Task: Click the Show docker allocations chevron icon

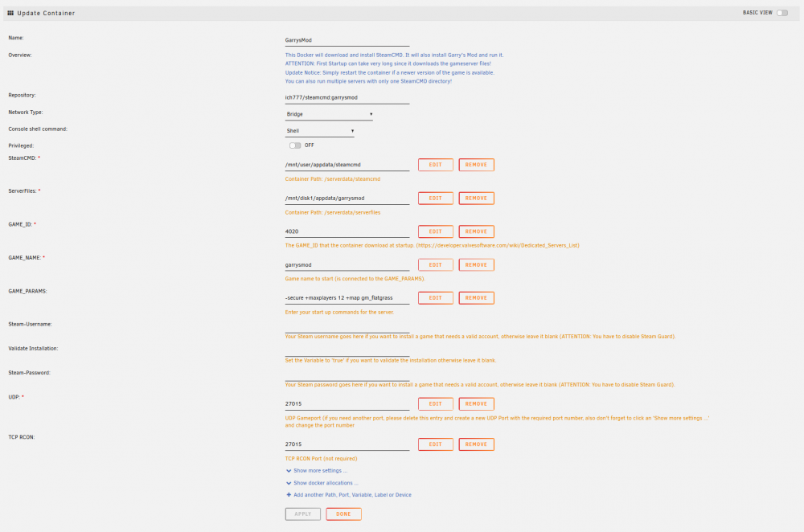Action: point(289,483)
